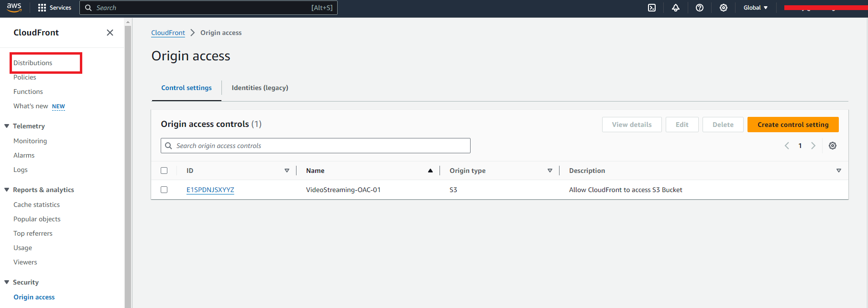Open Usage report
This screenshot has width=868, height=308.
click(x=22, y=248)
